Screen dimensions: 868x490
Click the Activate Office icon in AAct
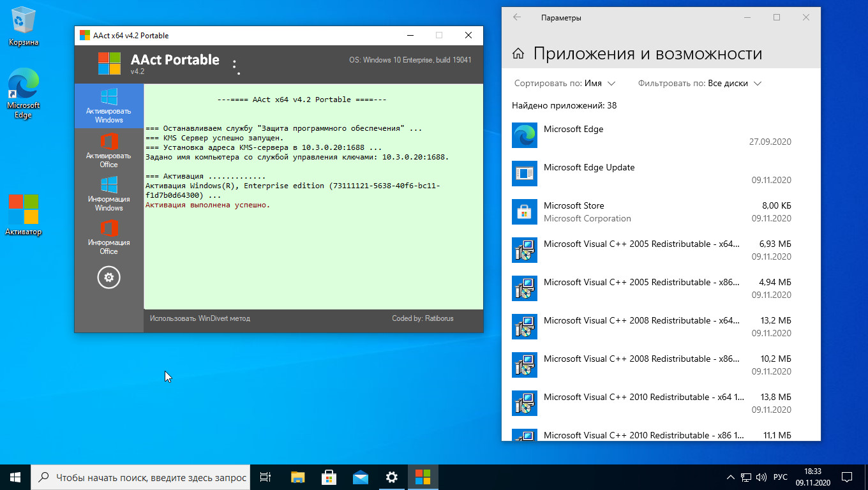[x=108, y=151]
